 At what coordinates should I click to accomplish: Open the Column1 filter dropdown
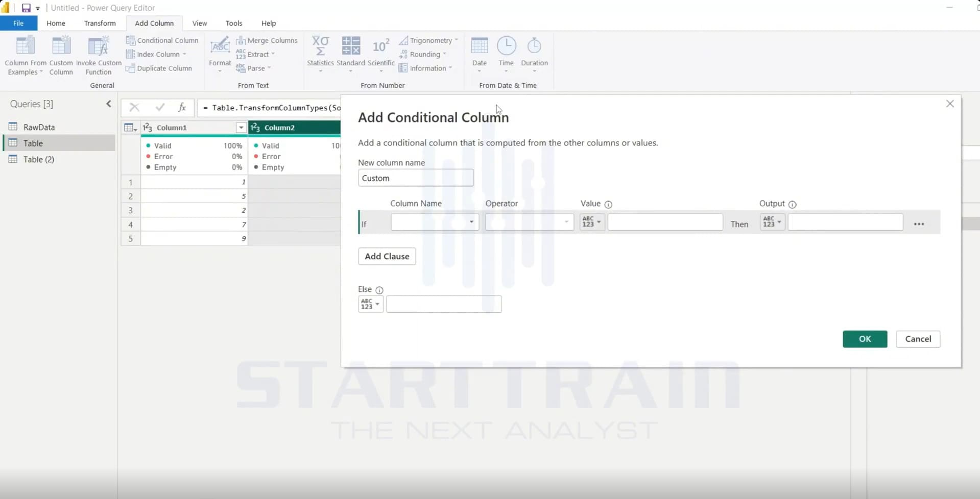click(241, 128)
